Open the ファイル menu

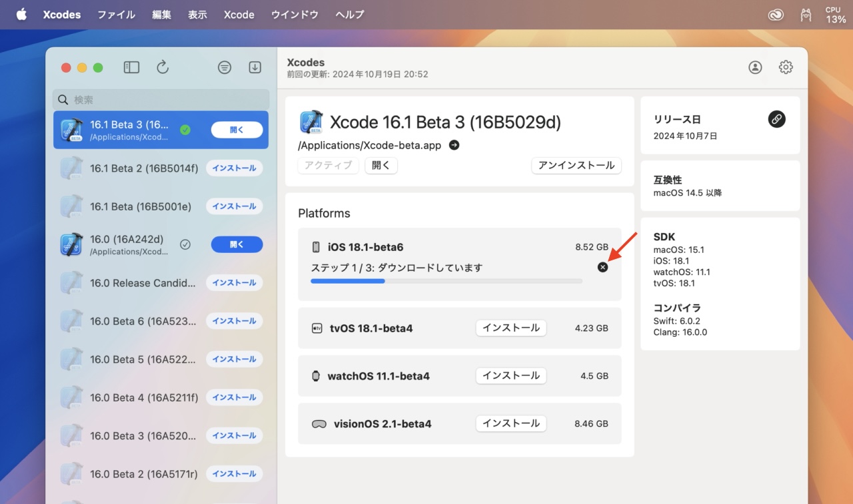pyautogui.click(x=116, y=15)
